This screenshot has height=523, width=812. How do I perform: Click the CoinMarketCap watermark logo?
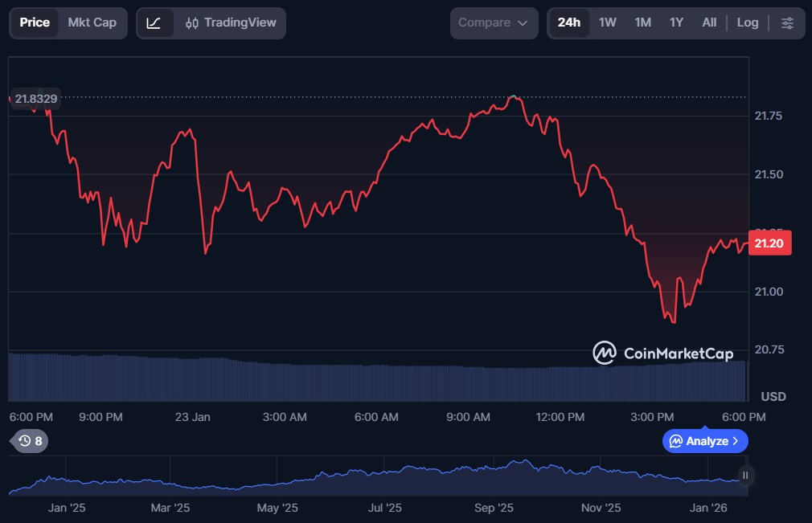coord(663,353)
